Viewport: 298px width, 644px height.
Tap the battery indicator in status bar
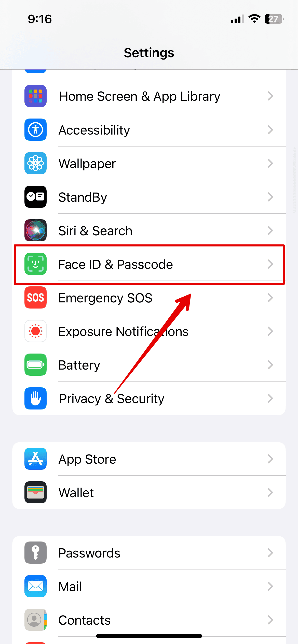pyautogui.click(x=274, y=19)
